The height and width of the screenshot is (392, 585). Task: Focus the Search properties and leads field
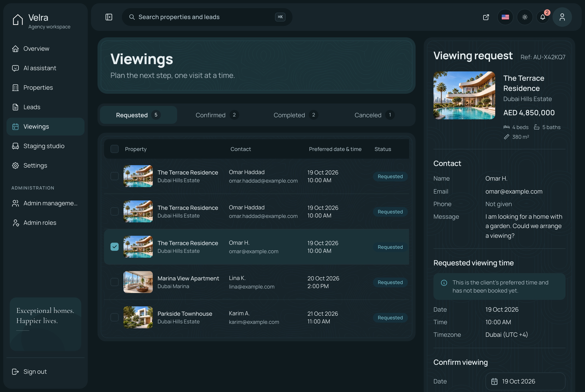click(x=207, y=17)
